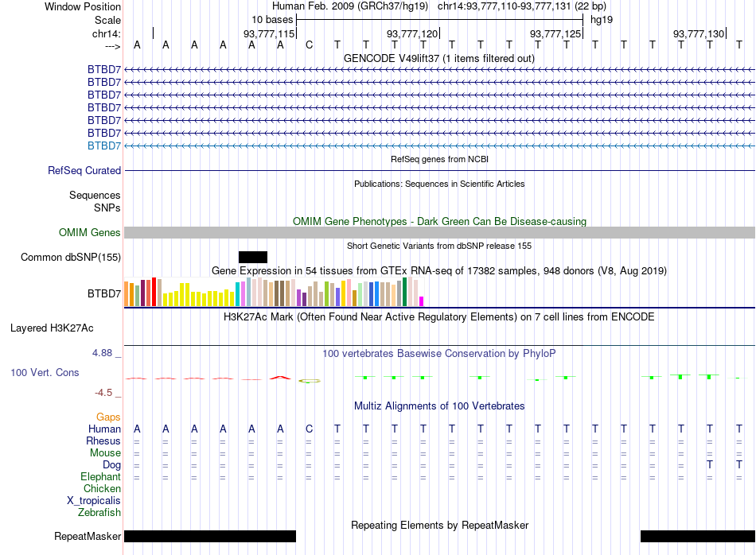The image size is (756, 555).
Task: Click the Common dbSNP(155) label
Action: pyautogui.click(x=71, y=258)
